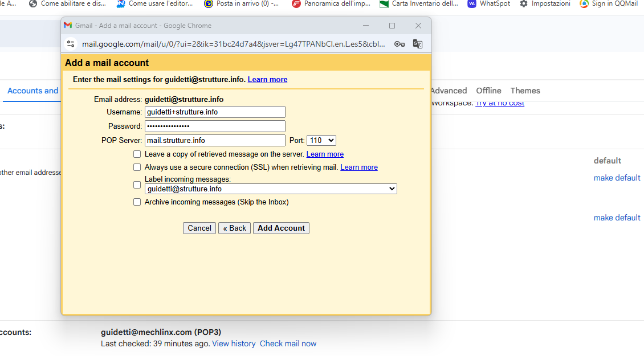Open the Themes settings tab
Viewport: 644px width, 356px height.
(x=525, y=91)
